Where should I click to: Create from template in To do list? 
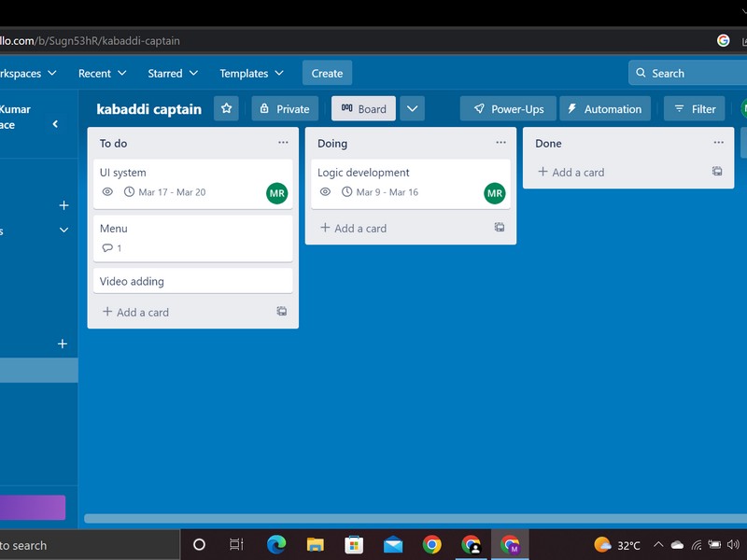(x=282, y=312)
